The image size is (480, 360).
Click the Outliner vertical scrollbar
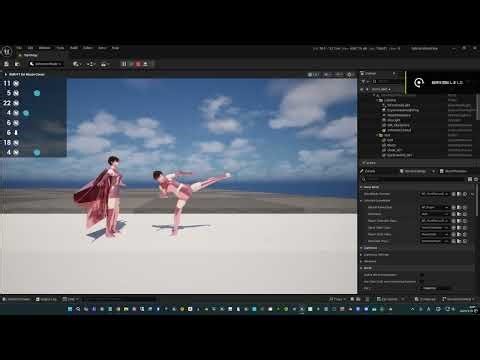[478, 107]
